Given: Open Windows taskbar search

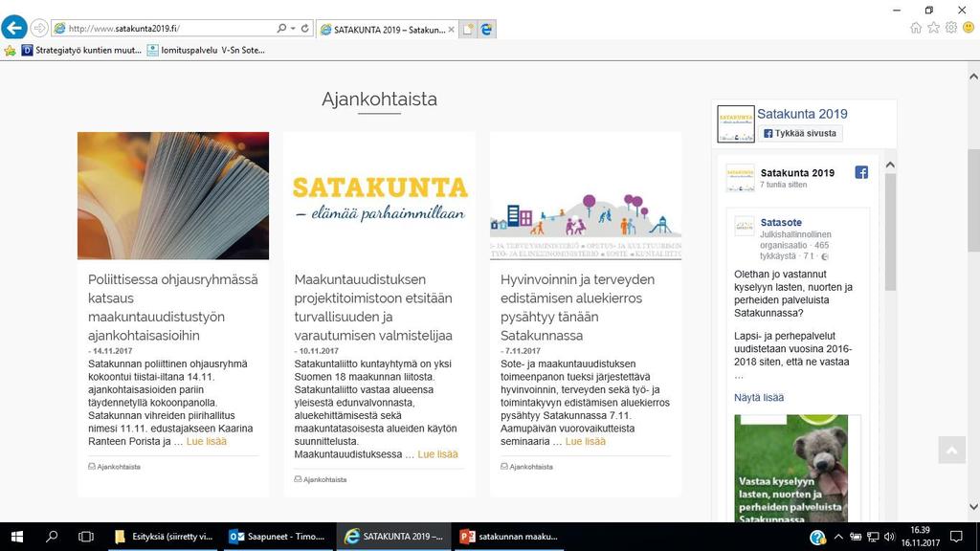Looking at the screenshot, I should [52, 537].
